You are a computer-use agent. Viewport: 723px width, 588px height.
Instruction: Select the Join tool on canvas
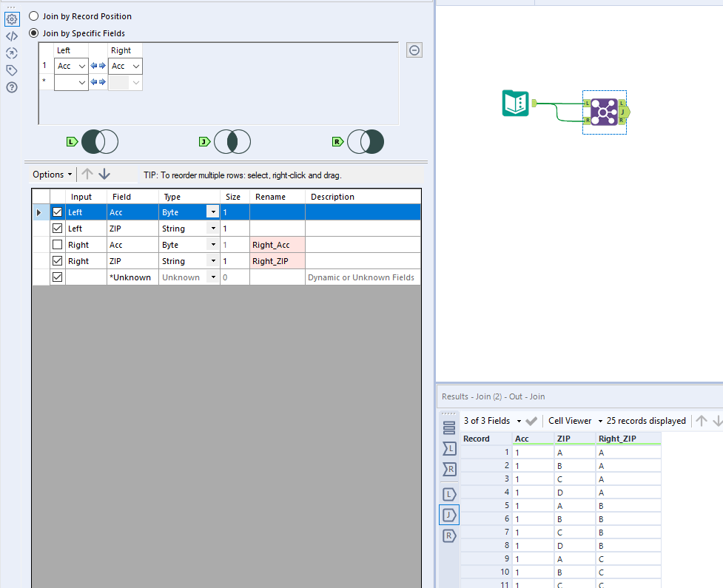point(604,112)
